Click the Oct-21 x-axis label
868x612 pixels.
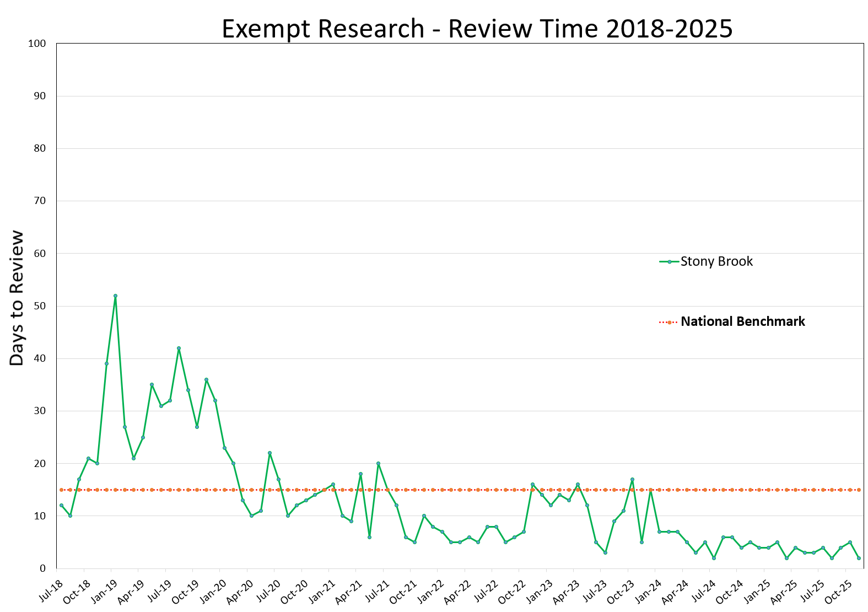[x=404, y=591]
